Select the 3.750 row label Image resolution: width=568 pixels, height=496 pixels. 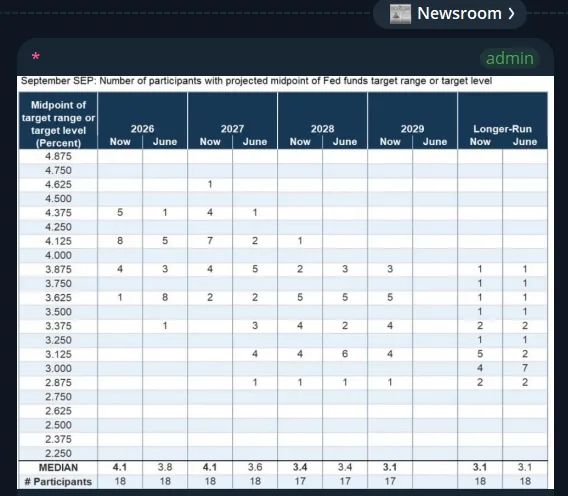point(58,283)
